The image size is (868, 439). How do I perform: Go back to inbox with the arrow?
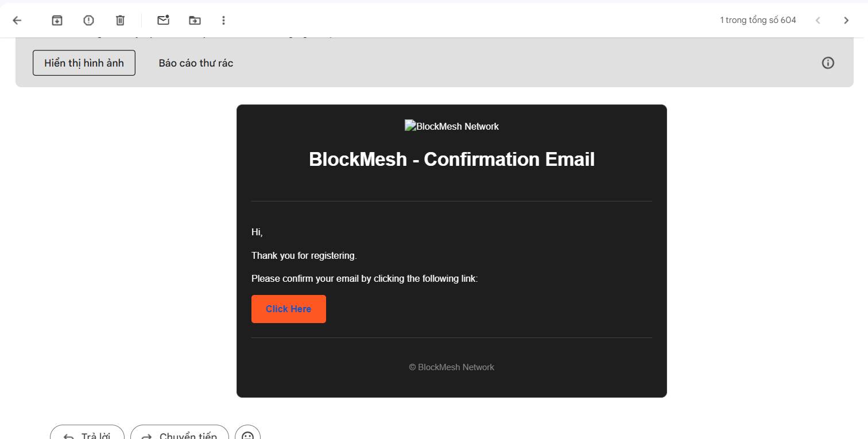point(17,21)
